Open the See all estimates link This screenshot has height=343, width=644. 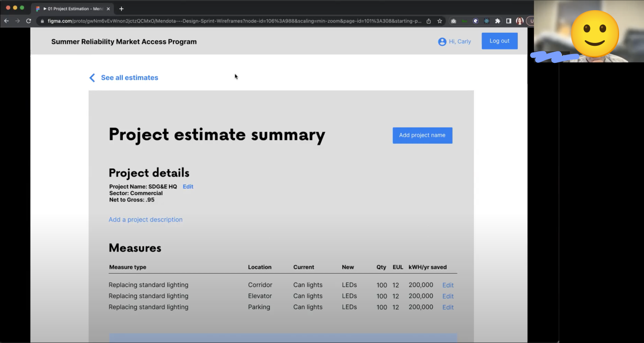129,78
